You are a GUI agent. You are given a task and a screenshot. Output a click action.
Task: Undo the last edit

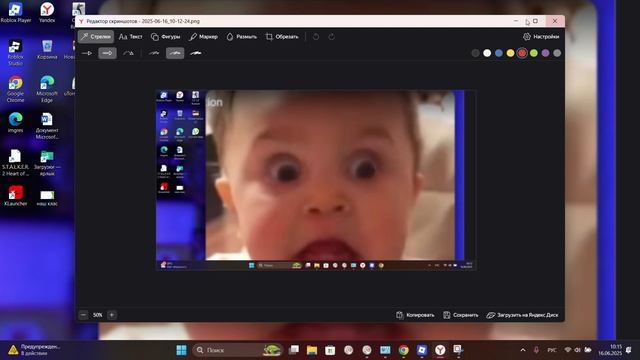tap(316, 37)
